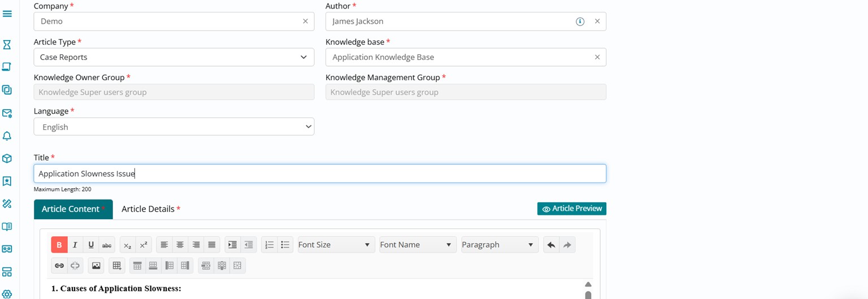Screen dimensions: 868x299
Task: Expand the Language dropdown
Action: click(x=174, y=127)
